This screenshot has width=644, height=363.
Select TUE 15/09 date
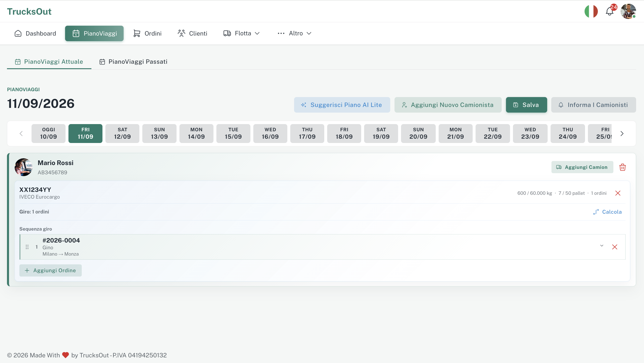tap(233, 134)
